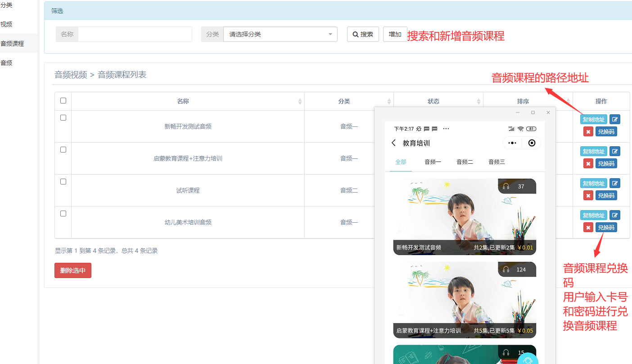Click 音频视频 breadcrumb text

71,75
